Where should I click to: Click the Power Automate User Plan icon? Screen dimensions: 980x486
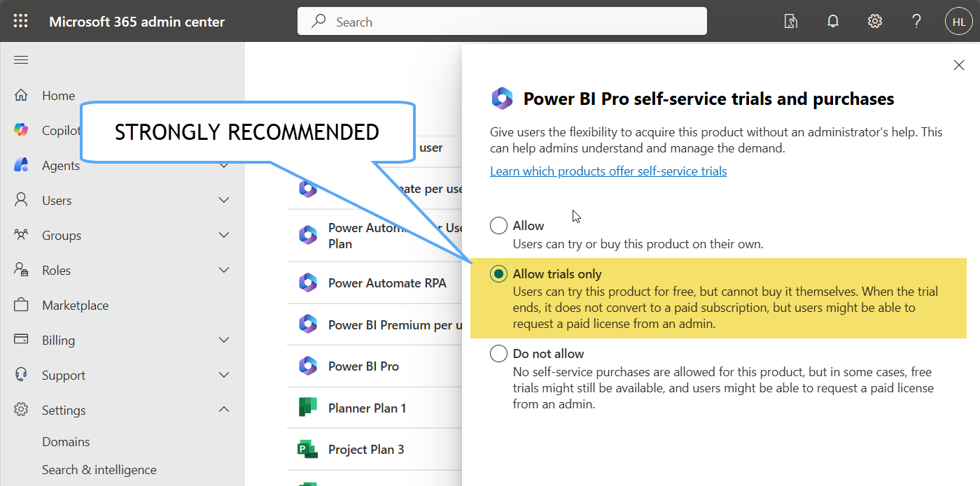tap(308, 235)
